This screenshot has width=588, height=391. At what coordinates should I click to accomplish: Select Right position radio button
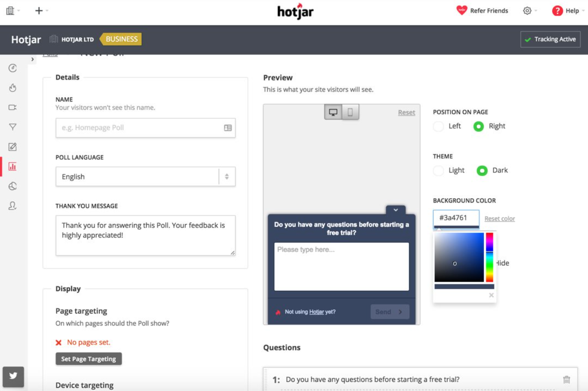[x=478, y=126]
